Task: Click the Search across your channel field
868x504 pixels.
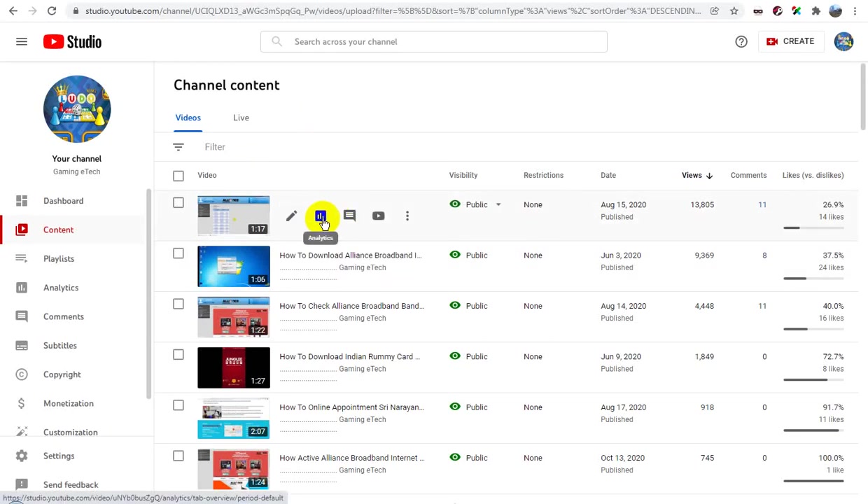Action: (434, 42)
